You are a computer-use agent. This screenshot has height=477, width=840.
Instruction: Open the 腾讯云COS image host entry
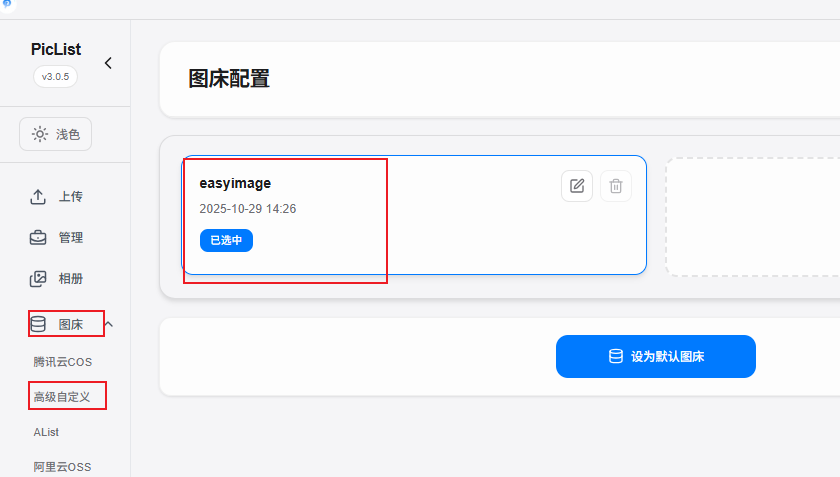pos(62,362)
